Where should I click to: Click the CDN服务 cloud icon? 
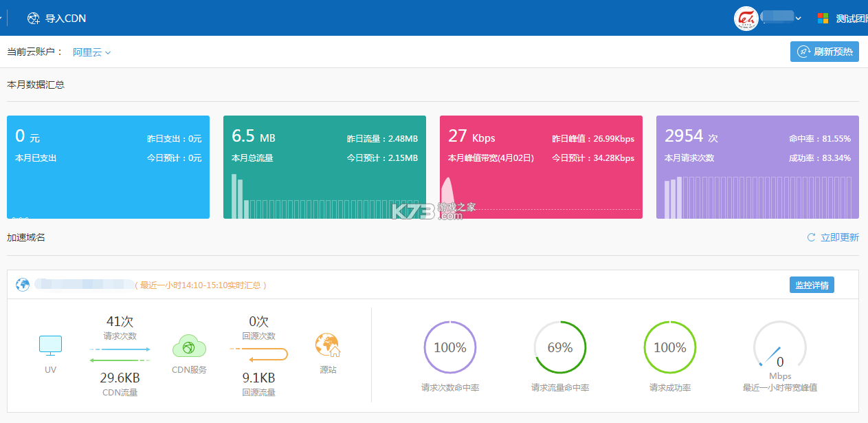point(189,346)
